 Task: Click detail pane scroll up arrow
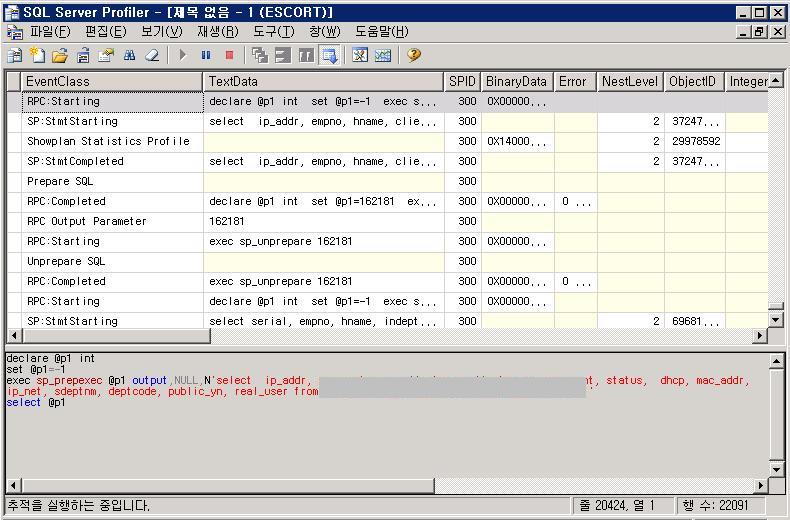click(776, 361)
